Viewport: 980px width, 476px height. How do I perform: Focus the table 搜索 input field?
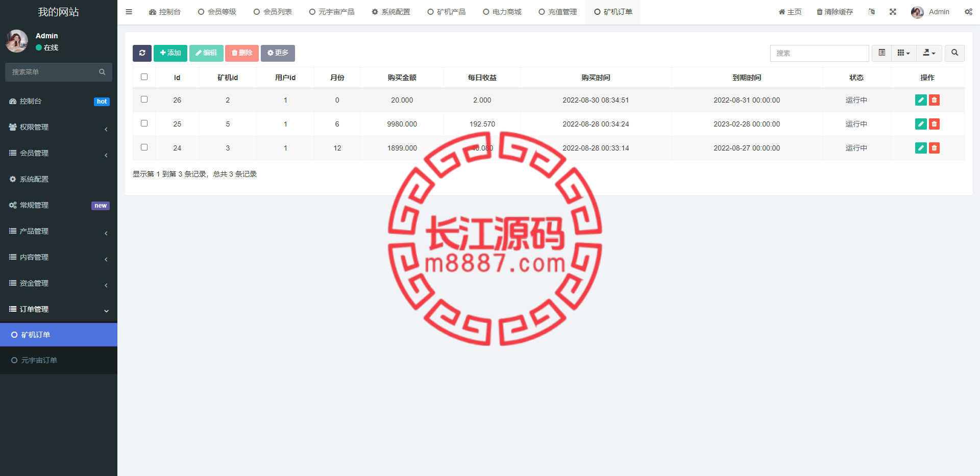pyautogui.click(x=820, y=53)
